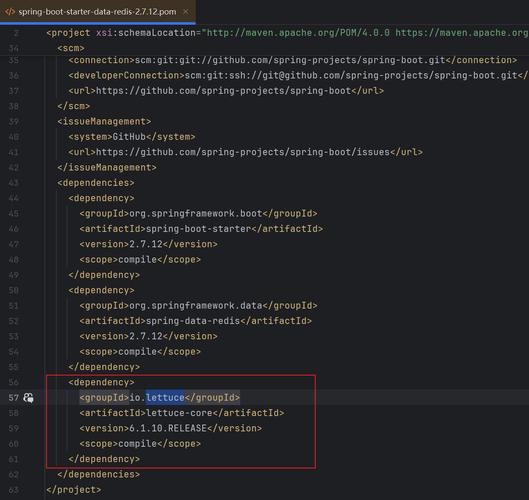Click the </dependency> tag on line 61

pos(104,459)
